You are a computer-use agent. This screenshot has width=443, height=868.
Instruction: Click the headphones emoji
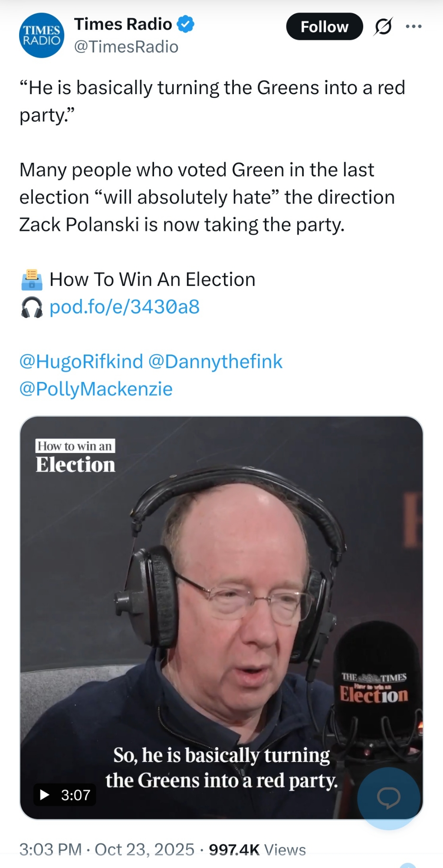point(32,307)
